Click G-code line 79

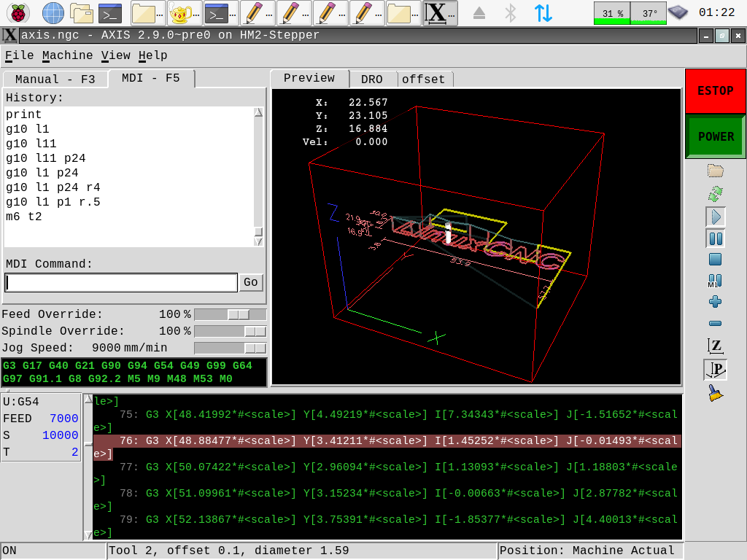pyautogui.click(x=387, y=526)
